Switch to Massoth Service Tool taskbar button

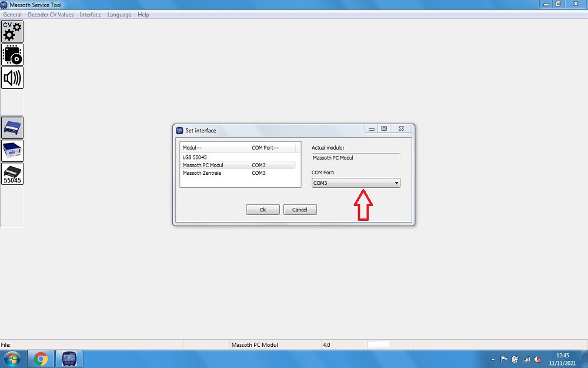[69, 359]
